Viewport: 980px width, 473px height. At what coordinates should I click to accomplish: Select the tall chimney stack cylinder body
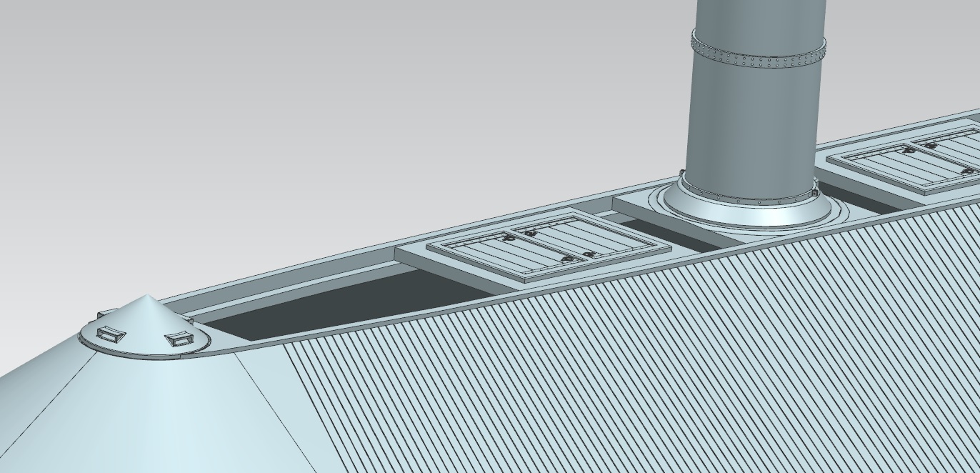point(750,121)
